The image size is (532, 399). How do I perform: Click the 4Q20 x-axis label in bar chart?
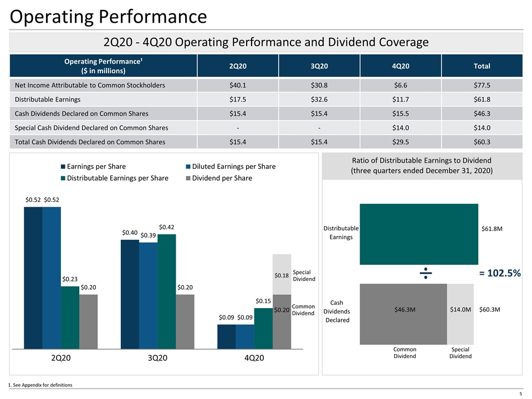click(x=254, y=358)
